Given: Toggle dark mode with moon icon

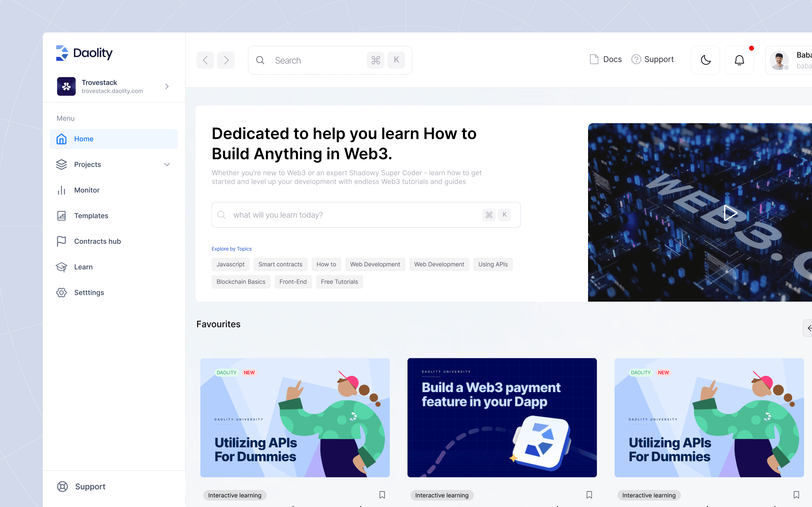Looking at the screenshot, I should pos(706,60).
